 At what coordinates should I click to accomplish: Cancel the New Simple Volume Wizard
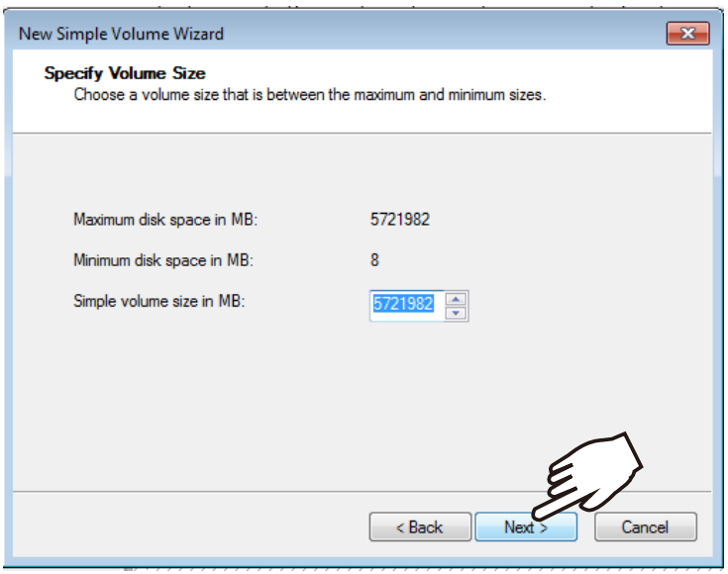tap(646, 526)
